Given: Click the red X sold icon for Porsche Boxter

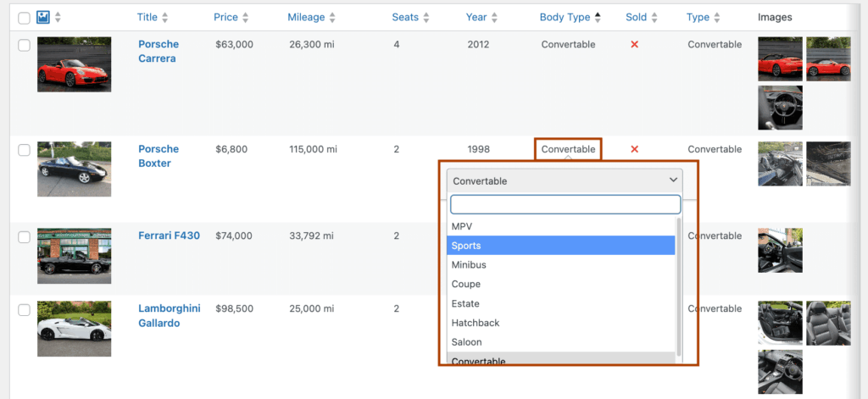Looking at the screenshot, I should pos(634,150).
